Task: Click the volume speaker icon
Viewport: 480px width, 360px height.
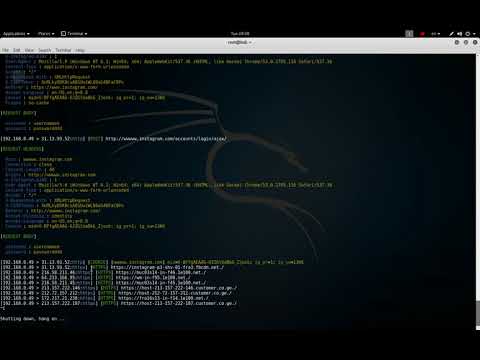Action: (459, 34)
